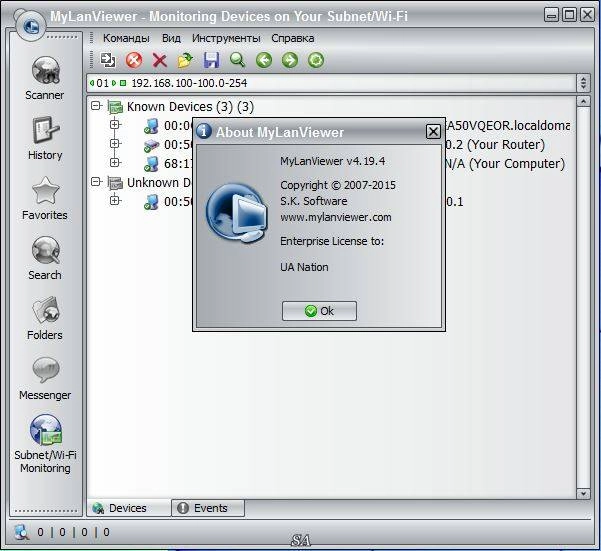Click the green refresh icon in toolbar
The width and height of the screenshot is (601, 551).
point(316,60)
